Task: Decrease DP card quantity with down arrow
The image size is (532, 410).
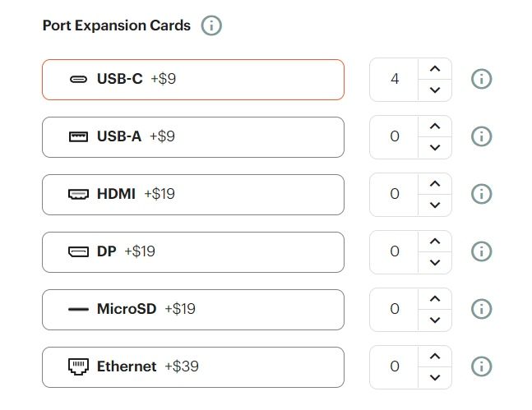Action: tap(435, 262)
